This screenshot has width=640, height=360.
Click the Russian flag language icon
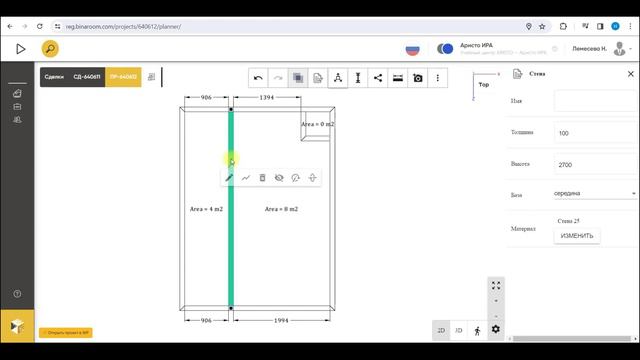(412, 49)
